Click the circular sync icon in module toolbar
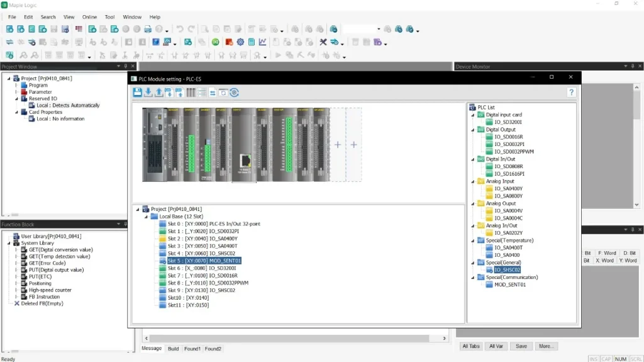 [234, 93]
